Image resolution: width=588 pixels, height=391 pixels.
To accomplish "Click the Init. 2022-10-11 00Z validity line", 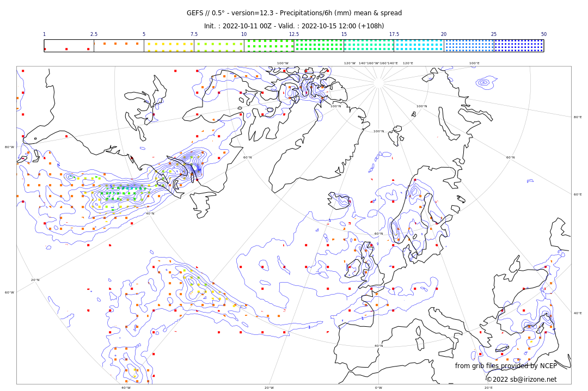I will pos(294,26).
